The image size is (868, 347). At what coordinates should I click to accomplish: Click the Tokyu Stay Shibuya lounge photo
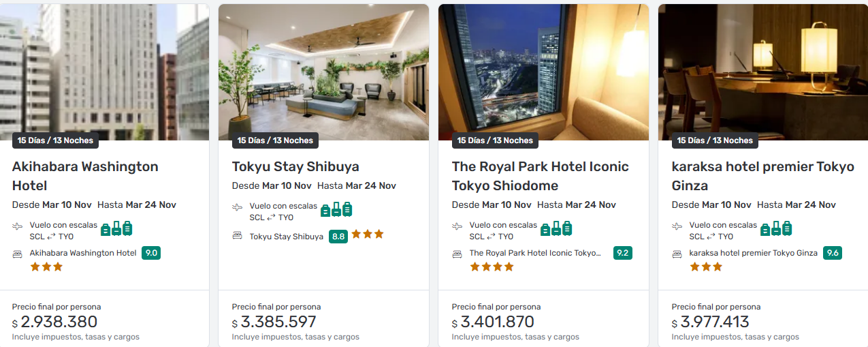click(x=323, y=68)
